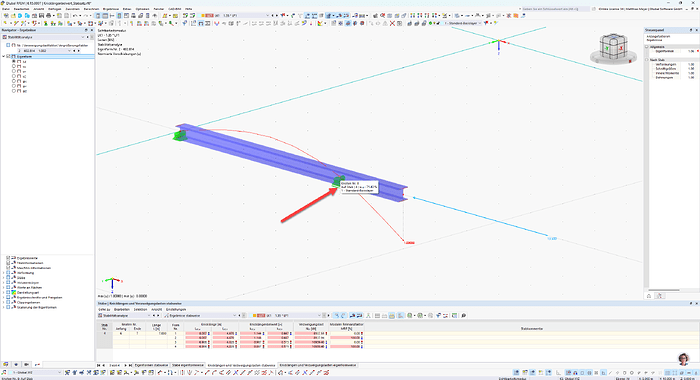The width and height of the screenshot is (700, 380).
Task: Click the Stäbe item in the Navigator tree
Action: 21,278
